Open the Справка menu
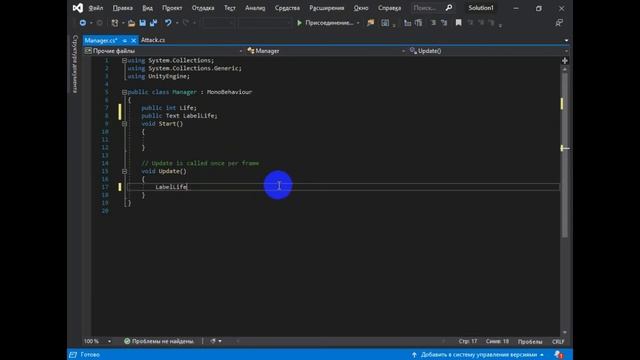This screenshot has height=360, width=640. coord(389,8)
